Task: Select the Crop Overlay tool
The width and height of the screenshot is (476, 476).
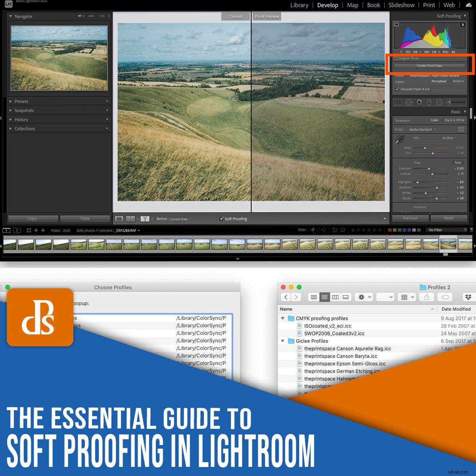Action: tap(399, 102)
